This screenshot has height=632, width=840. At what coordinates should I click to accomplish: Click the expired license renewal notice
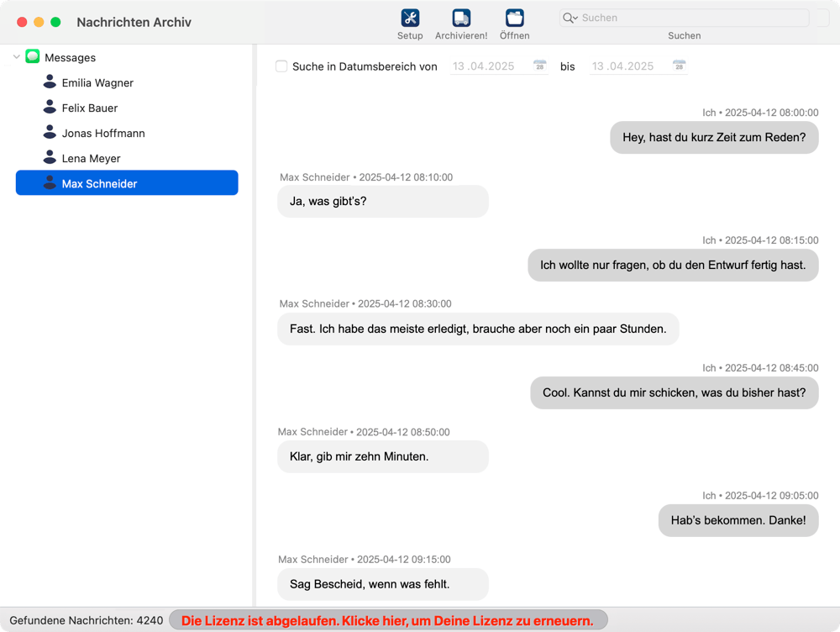click(387, 621)
